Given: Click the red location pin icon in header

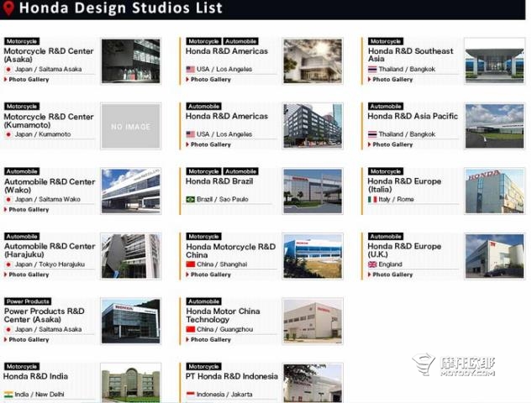Looking at the screenshot, I should 8,8.
